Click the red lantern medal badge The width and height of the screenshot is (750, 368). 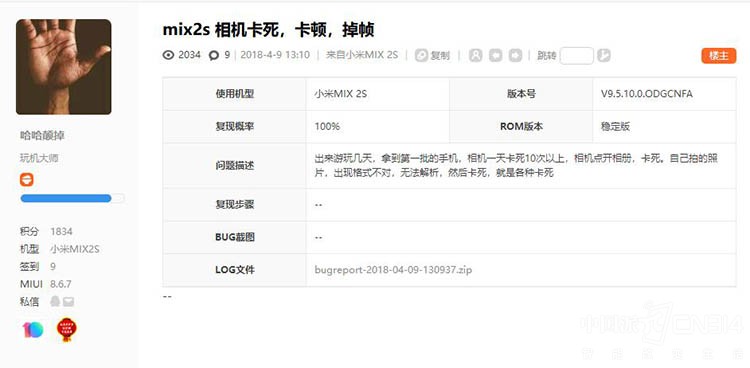click(66, 329)
